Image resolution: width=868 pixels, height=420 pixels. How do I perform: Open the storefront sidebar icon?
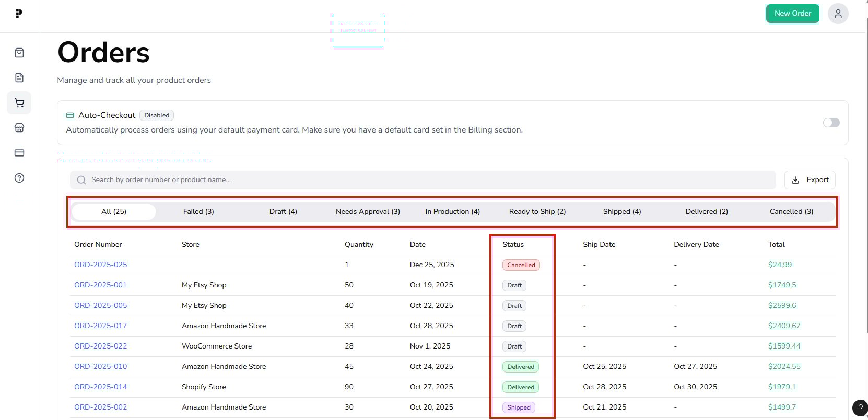(19, 128)
